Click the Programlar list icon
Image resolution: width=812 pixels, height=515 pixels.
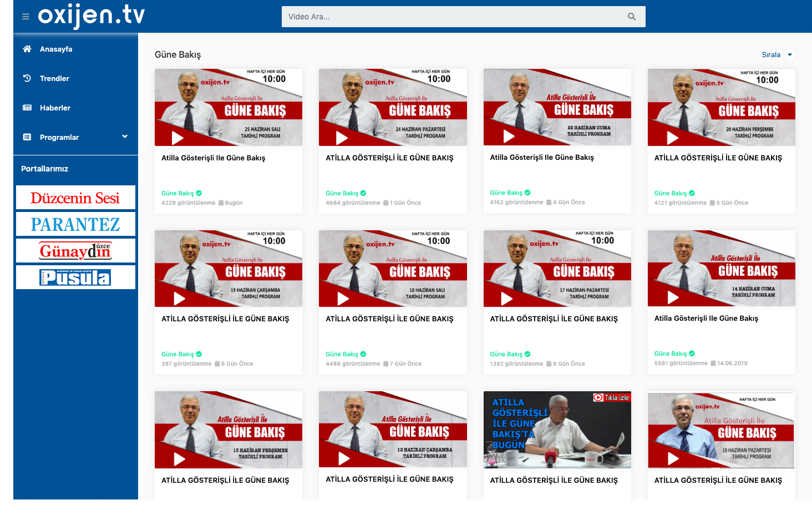click(27, 137)
